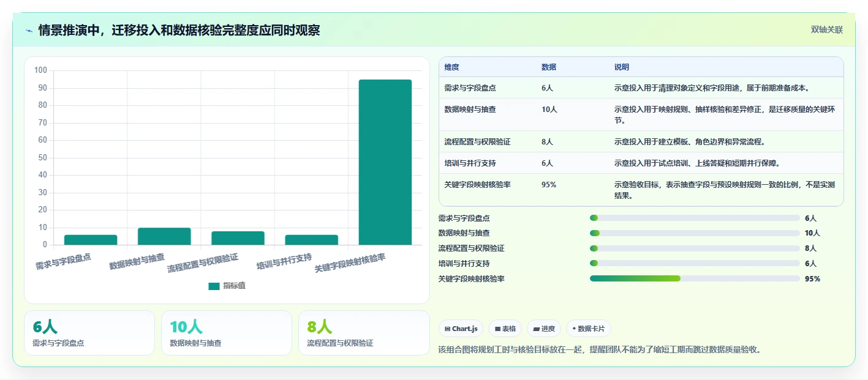Open the 10人 数据映射与抽查 data card

(227, 333)
